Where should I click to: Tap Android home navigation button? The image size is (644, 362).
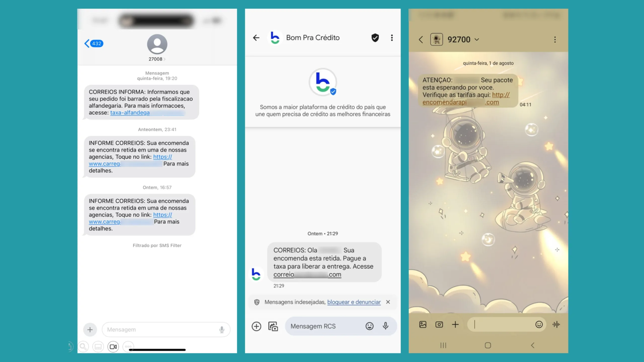point(488,346)
